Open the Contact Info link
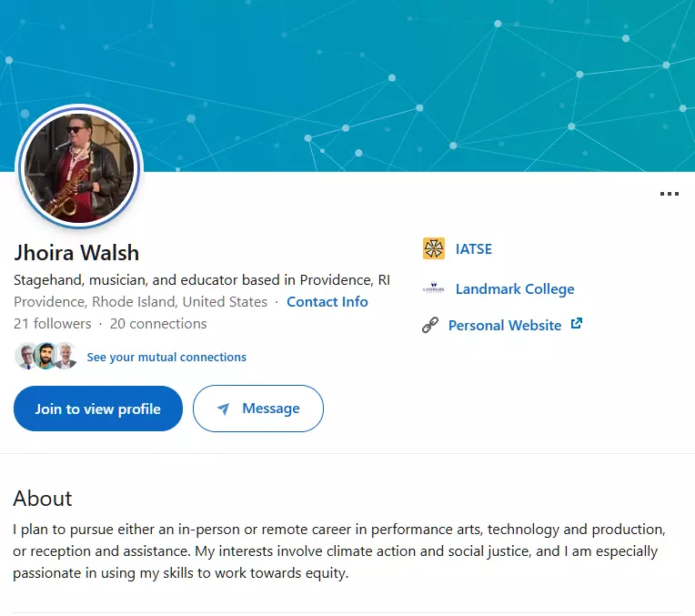This screenshot has width=695, height=616. click(x=327, y=301)
